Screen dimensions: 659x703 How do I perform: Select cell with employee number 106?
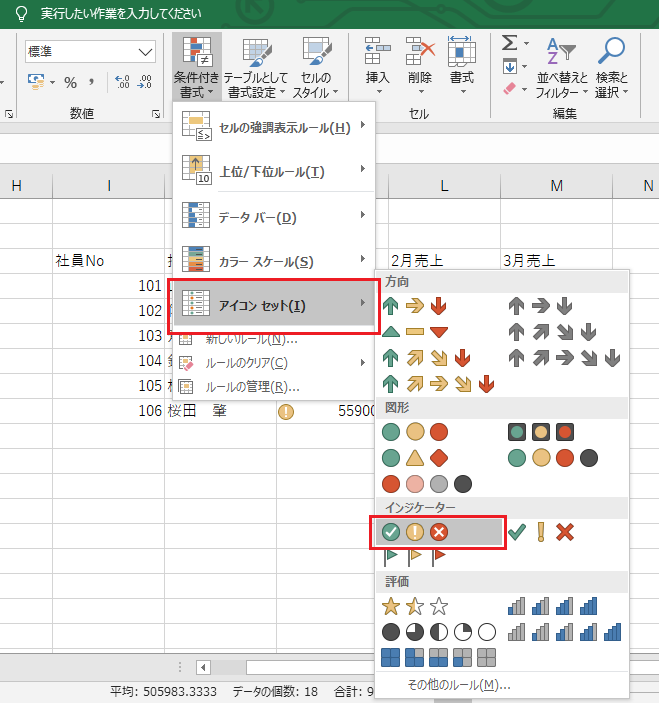pyautogui.click(x=109, y=410)
